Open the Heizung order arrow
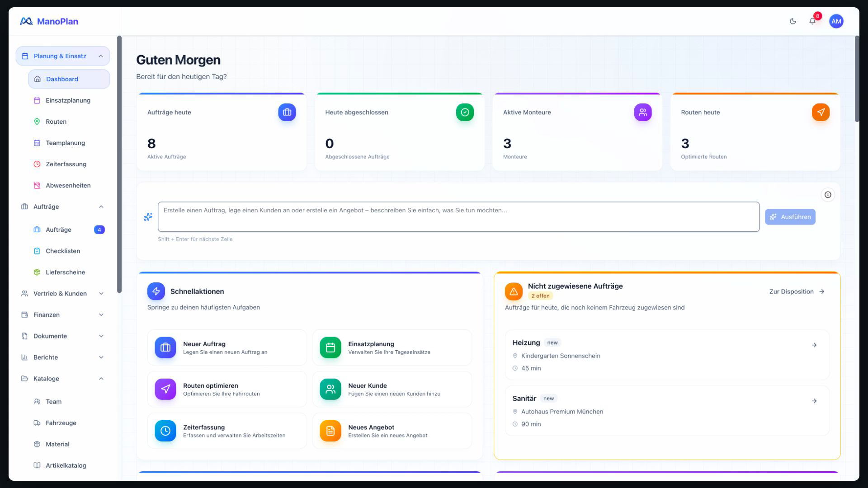The image size is (868, 488). click(x=814, y=345)
